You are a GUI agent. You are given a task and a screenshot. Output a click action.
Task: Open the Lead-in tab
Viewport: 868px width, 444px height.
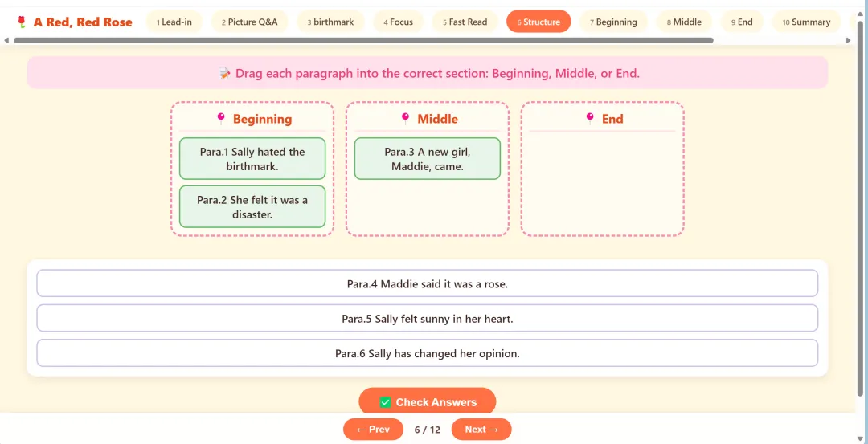coord(174,22)
